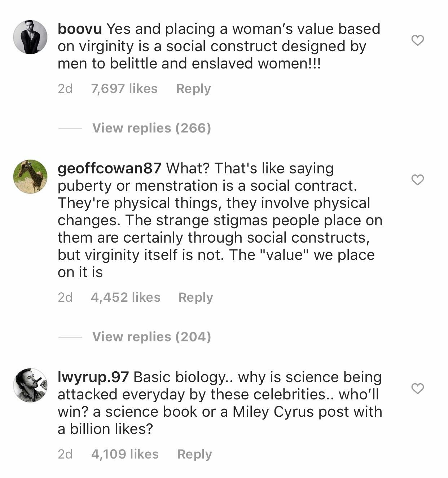The image size is (448, 478).
Task: Like the comment by geoffcowan87
Action: tap(417, 180)
